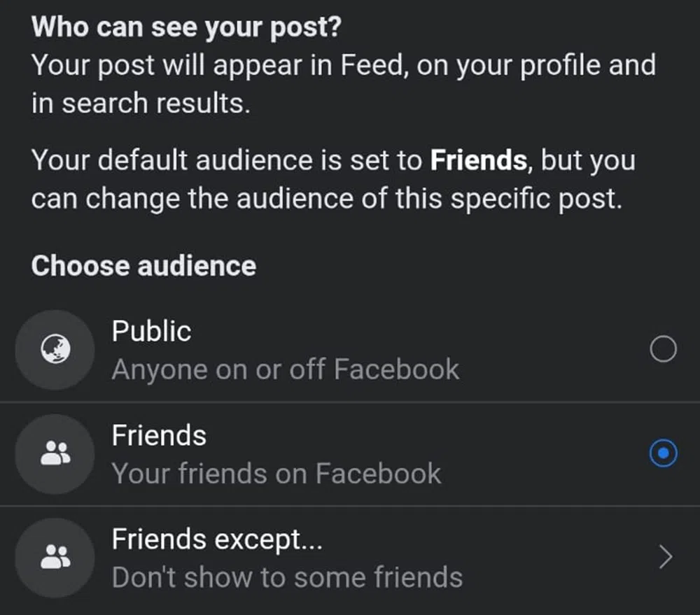Click bold "Friends" in default audience sentence
The width and height of the screenshot is (700, 615).
478,161
